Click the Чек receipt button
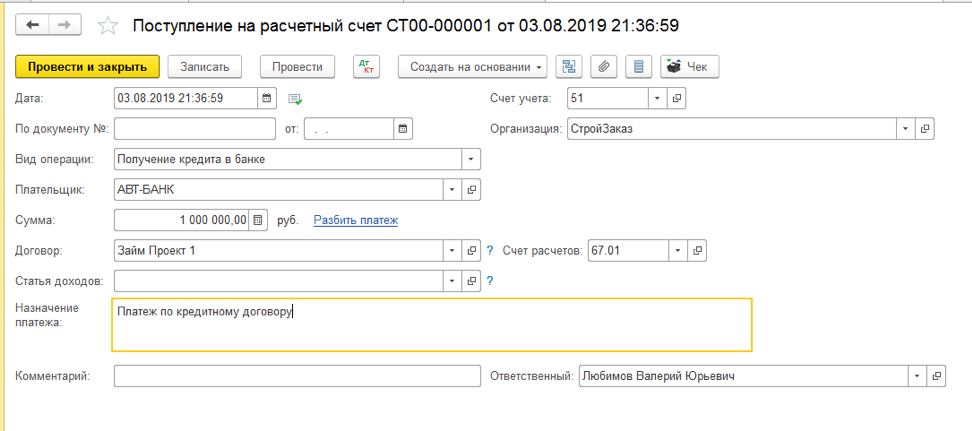The height and width of the screenshot is (431, 972). pyautogui.click(x=689, y=67)
